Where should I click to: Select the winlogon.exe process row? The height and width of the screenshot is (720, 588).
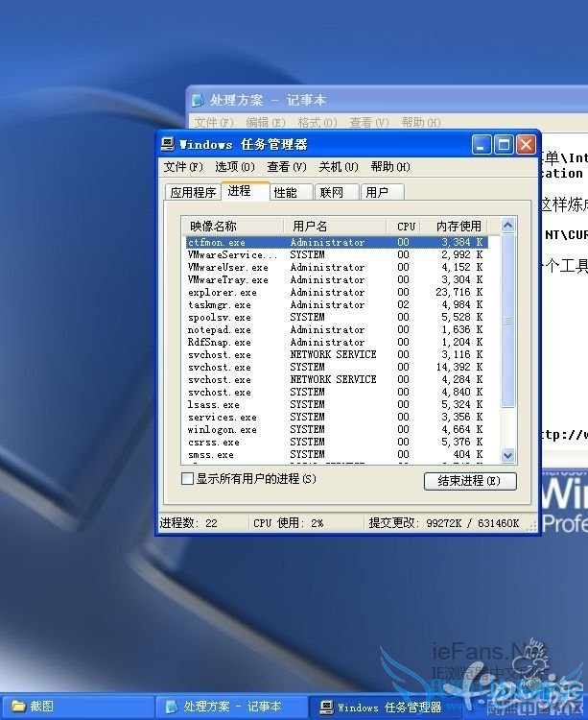337,429
